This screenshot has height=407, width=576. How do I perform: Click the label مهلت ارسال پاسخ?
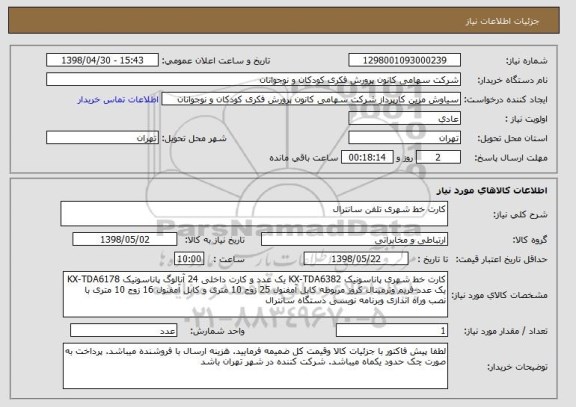point(511,158)
